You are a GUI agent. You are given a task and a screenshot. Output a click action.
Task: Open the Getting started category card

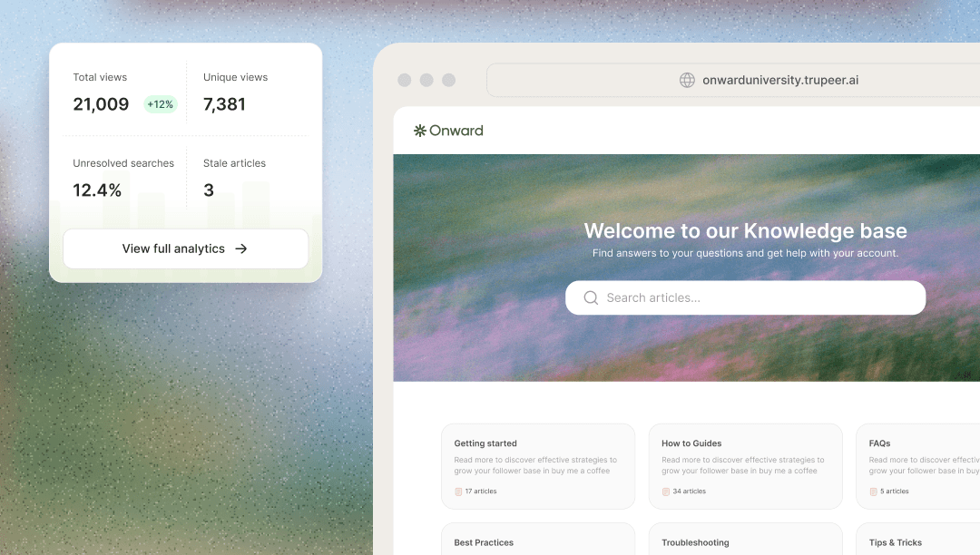click(537, 466)
